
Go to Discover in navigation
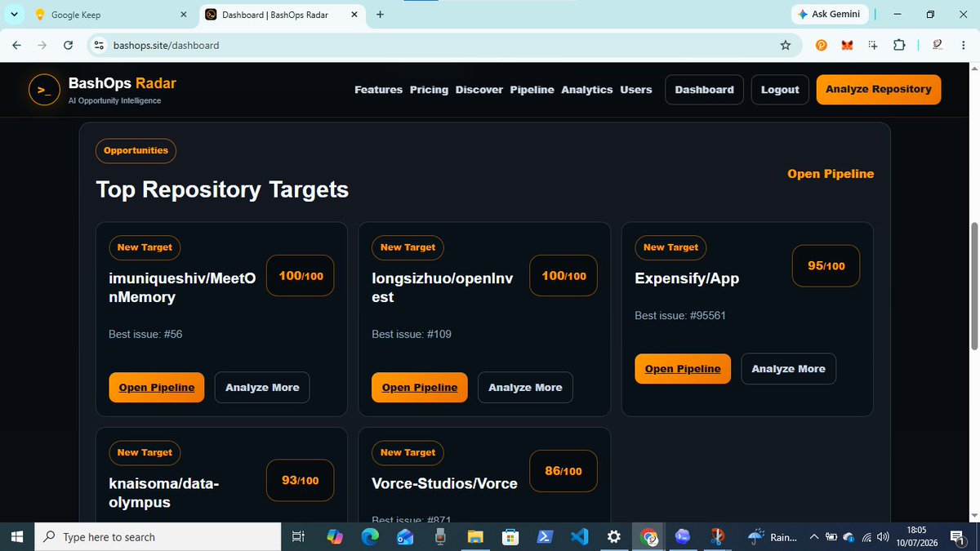(x=479, y=90)
